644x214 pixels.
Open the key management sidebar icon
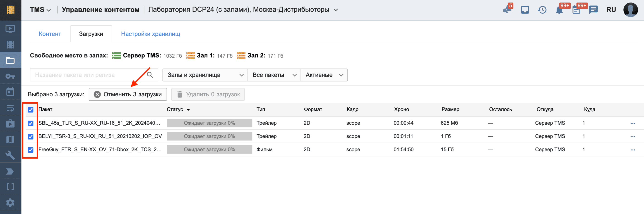pos(10,76)
